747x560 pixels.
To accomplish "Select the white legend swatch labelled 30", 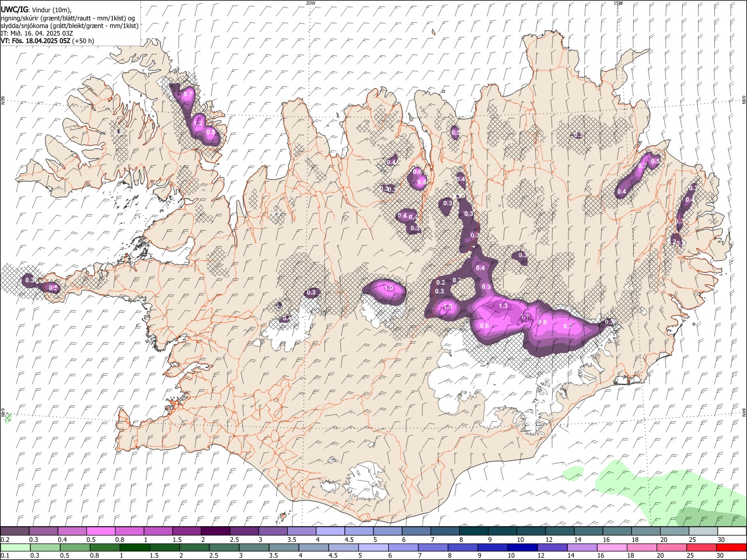I will point(732,531).
